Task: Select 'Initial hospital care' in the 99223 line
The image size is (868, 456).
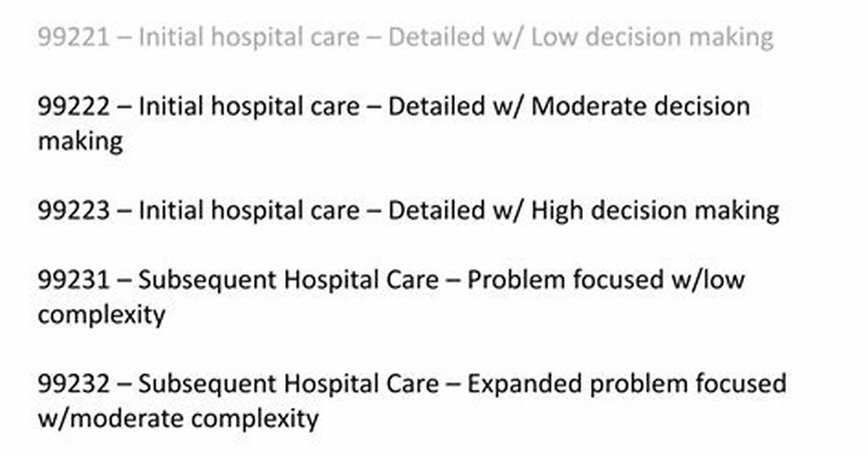Action: (248, 211)
